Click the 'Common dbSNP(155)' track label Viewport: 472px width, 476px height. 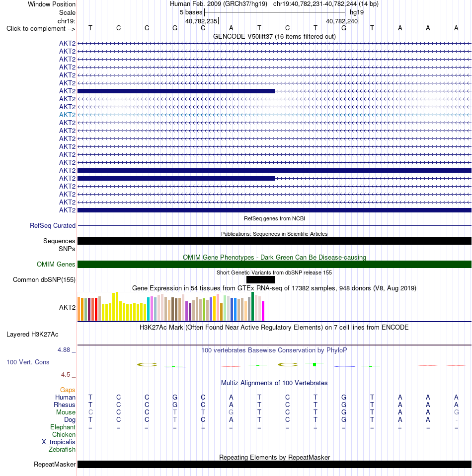pos(44,280)
